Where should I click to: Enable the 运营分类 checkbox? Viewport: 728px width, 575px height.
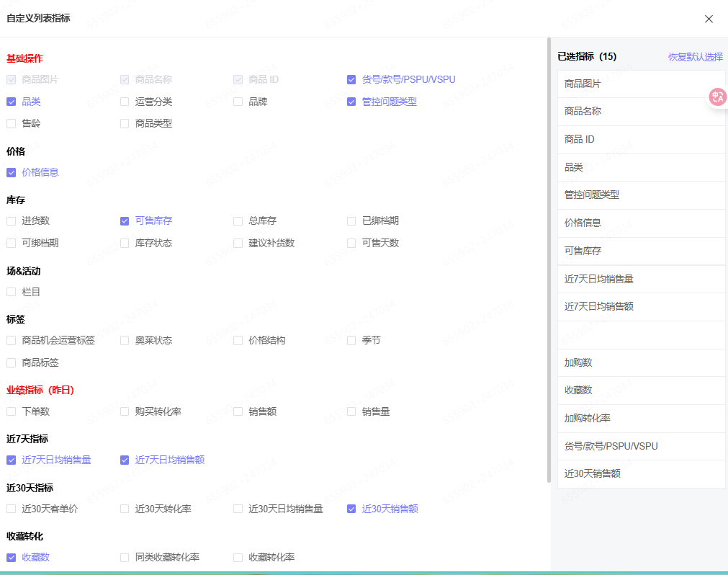click(125, 102)
